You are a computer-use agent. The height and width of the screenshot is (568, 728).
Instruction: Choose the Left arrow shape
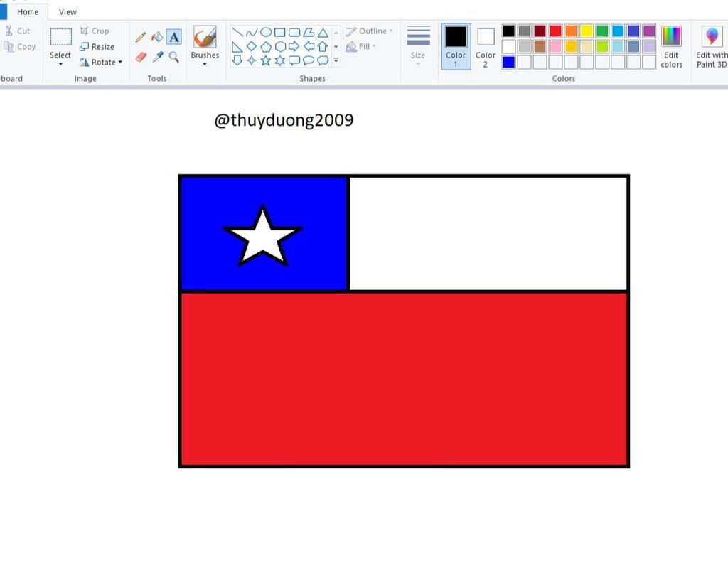309,46
